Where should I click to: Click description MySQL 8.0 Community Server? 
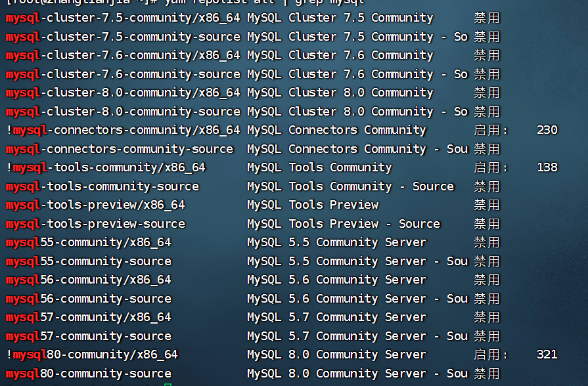[x=336, y=354]
